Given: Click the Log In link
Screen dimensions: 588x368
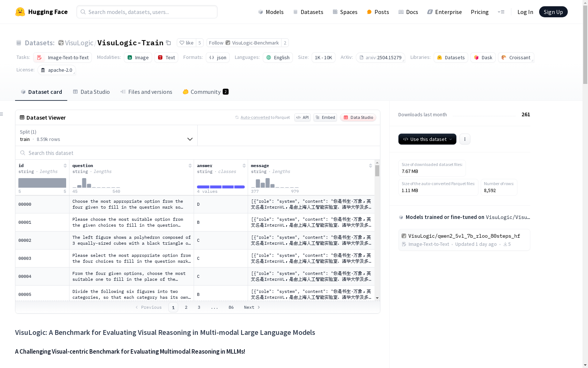Looking at the screenshot, I should (525, 12).
